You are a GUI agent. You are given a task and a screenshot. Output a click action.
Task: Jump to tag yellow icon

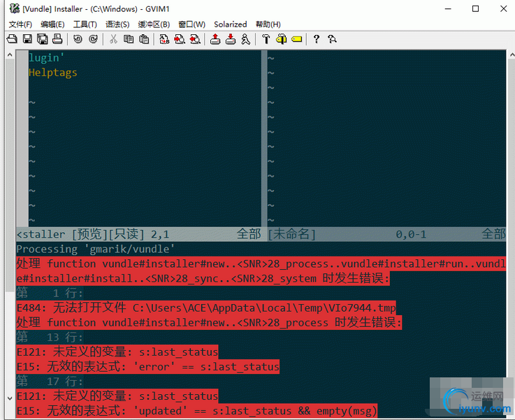click(x=296, y=39)
